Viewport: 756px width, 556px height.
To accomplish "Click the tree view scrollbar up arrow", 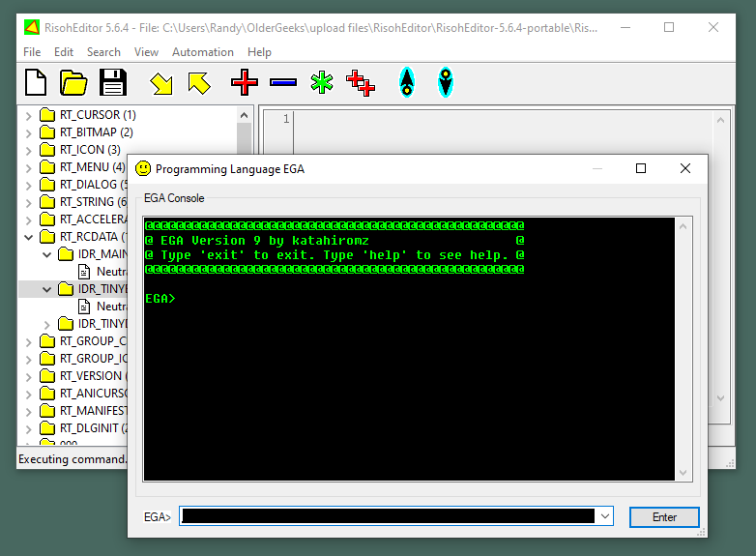I will point(244,115).
